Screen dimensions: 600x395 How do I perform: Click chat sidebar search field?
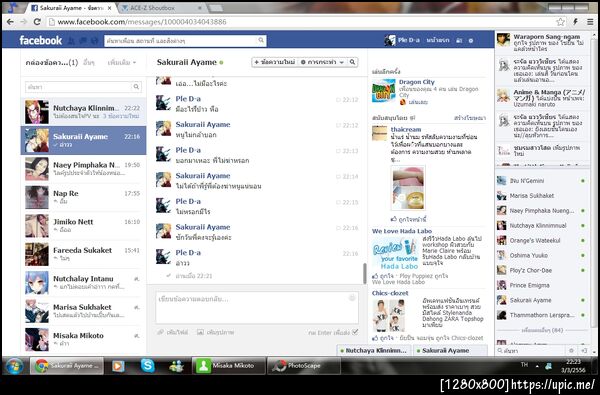click(532, 350)
